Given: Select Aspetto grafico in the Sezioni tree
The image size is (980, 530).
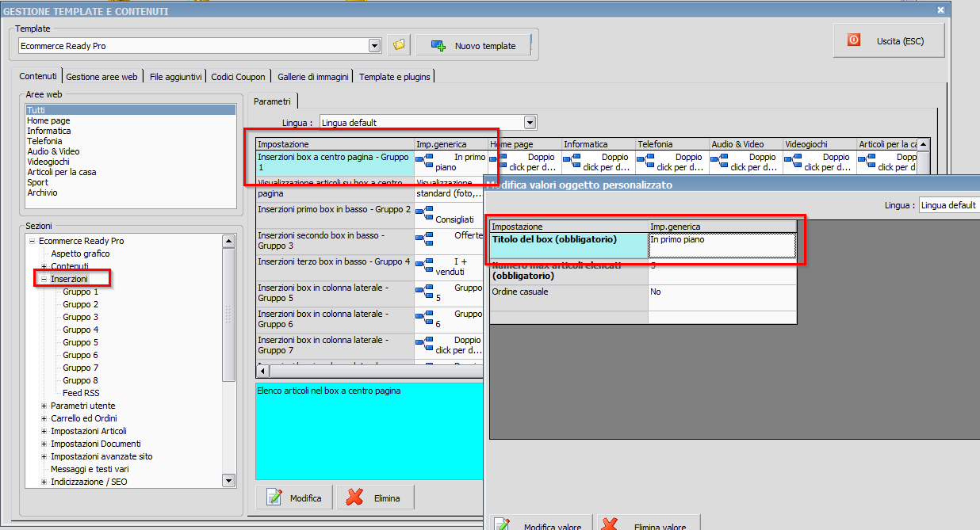Looking at the screenshot, I should coord(80,254).
